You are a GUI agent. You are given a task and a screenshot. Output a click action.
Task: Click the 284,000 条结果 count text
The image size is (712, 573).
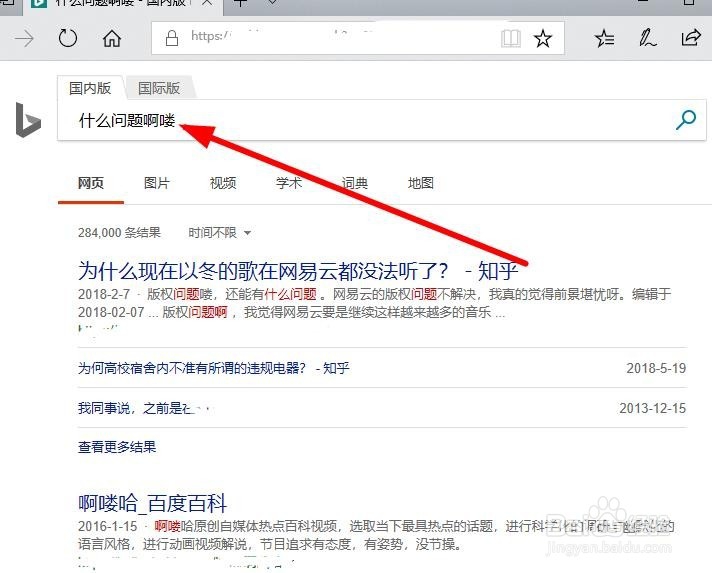(x=119, y=233)
